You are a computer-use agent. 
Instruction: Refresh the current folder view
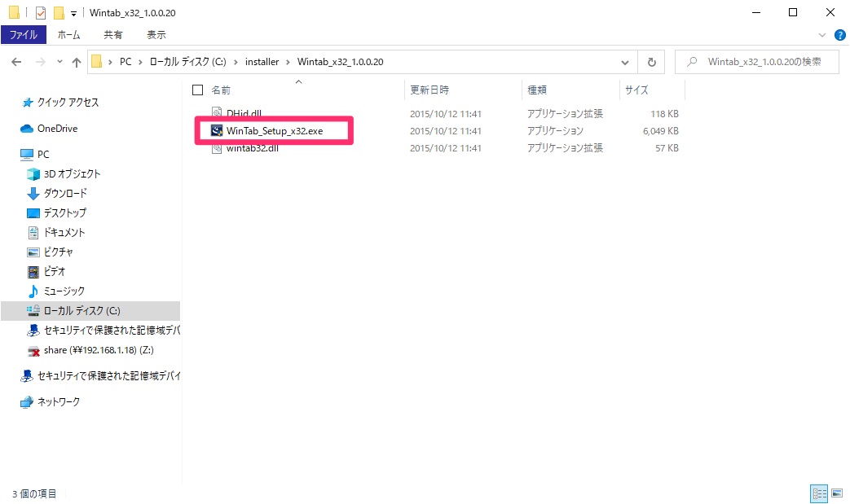[652, 62]
